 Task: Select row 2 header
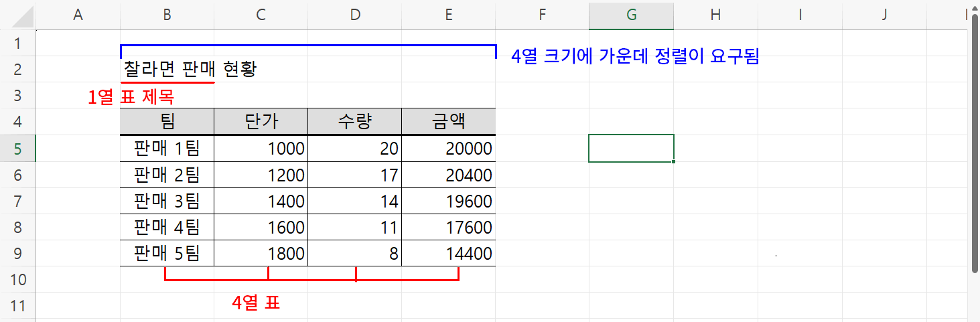tap(18, 69)
